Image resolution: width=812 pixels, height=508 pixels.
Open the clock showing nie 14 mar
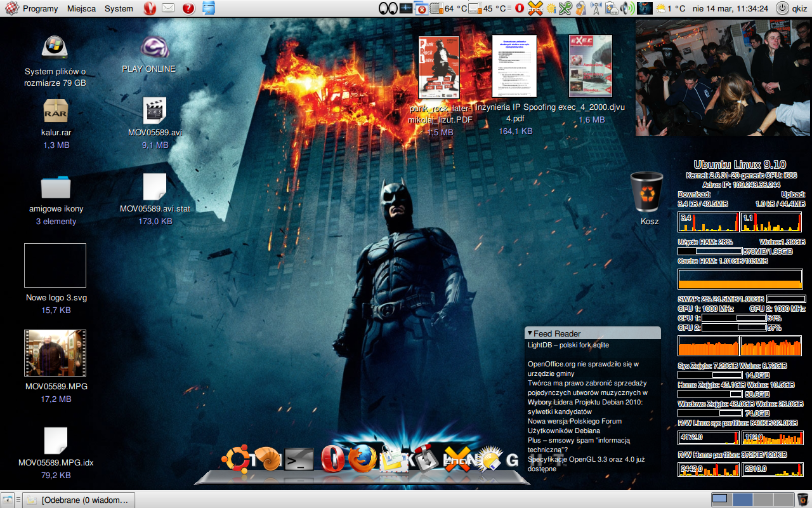(x=730, y=8)
